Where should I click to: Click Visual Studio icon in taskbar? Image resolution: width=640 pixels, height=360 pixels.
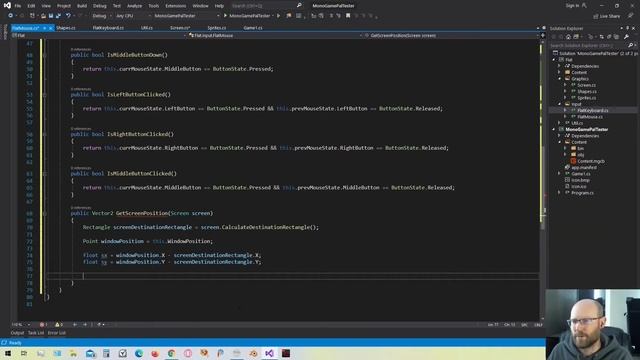[x=269, y=353]
